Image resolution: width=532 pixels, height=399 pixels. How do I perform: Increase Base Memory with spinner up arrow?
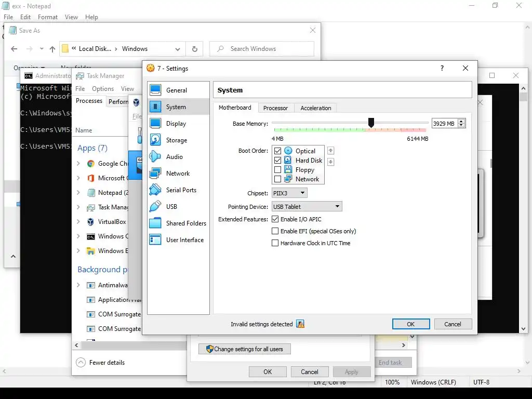[461, 121]
